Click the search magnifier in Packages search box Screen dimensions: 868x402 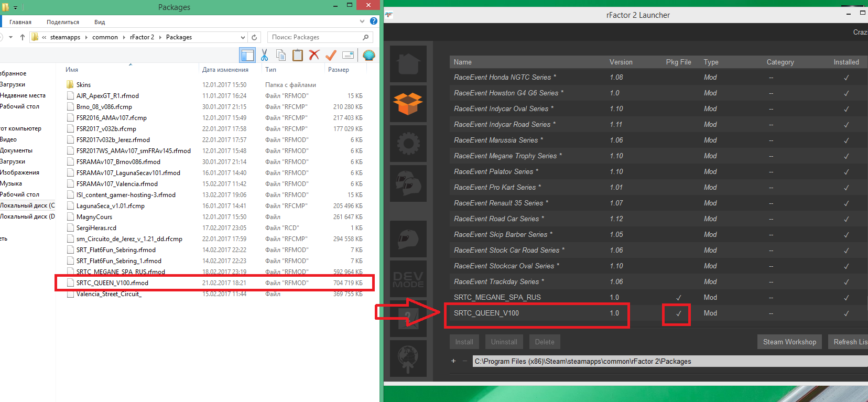(x=366, y=37)
